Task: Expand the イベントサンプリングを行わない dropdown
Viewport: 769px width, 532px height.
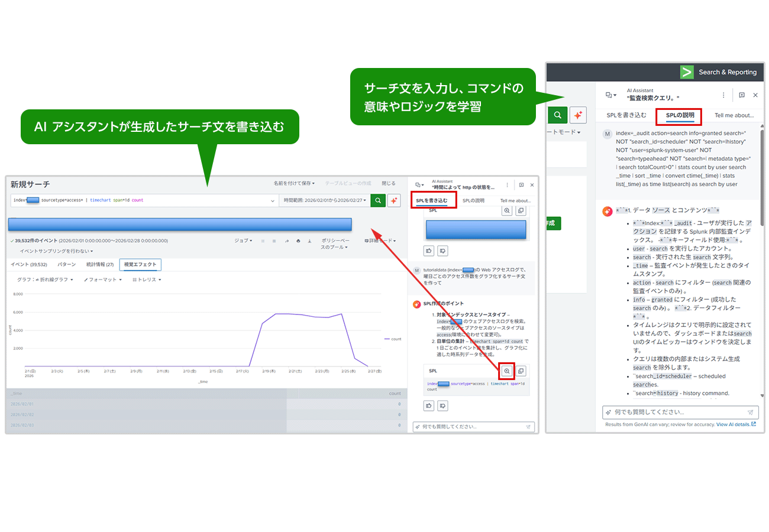Action: (x=56, y=251)
